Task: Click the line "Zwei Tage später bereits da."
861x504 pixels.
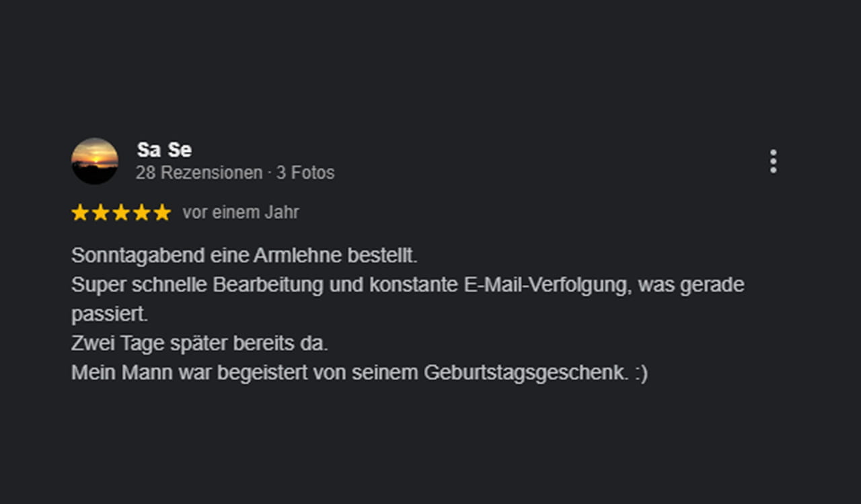Action: coord(199,343)
